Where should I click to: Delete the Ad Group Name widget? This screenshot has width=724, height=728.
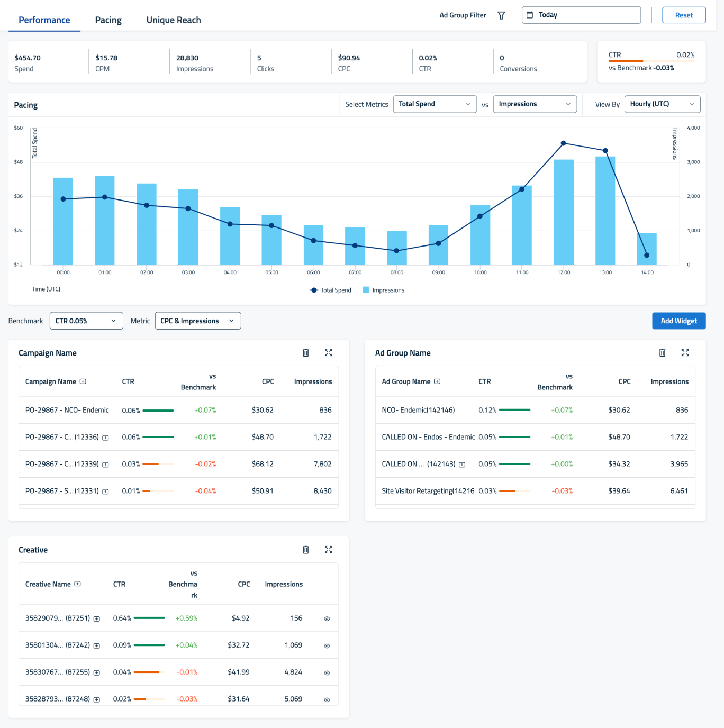click(662, 352)
